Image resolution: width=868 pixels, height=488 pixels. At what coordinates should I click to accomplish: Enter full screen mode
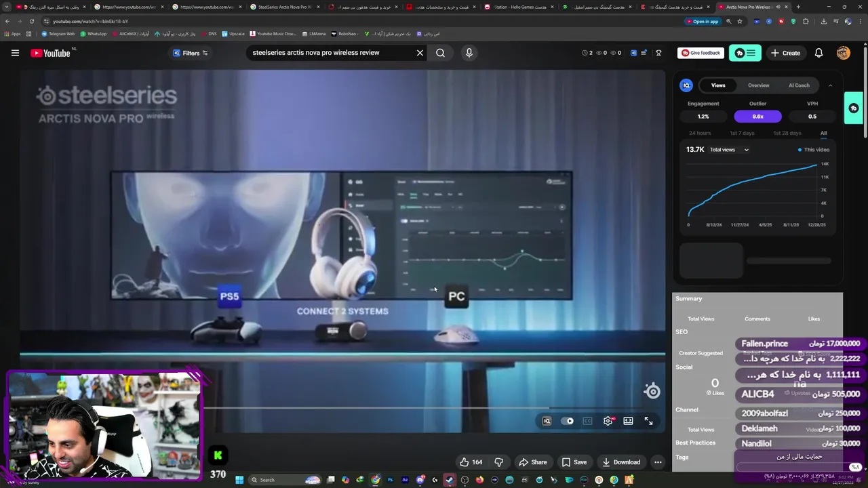pyautogui.click(x=648, y=421)
